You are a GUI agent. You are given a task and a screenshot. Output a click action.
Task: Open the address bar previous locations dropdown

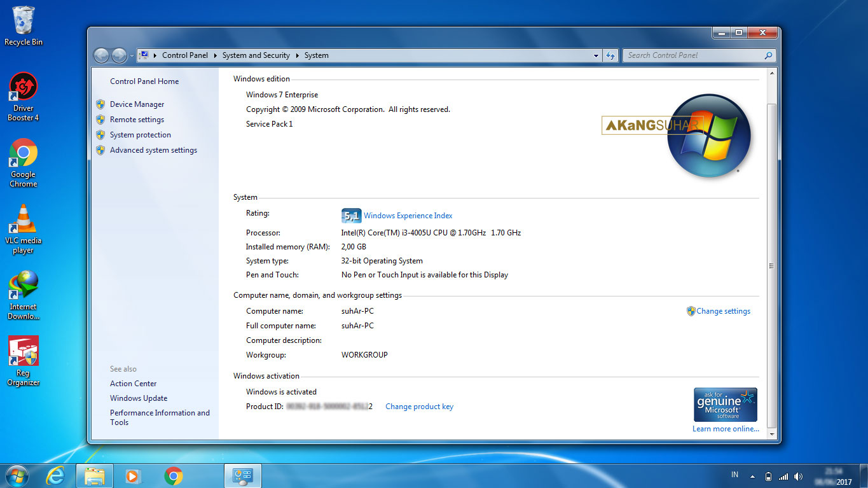596,55
